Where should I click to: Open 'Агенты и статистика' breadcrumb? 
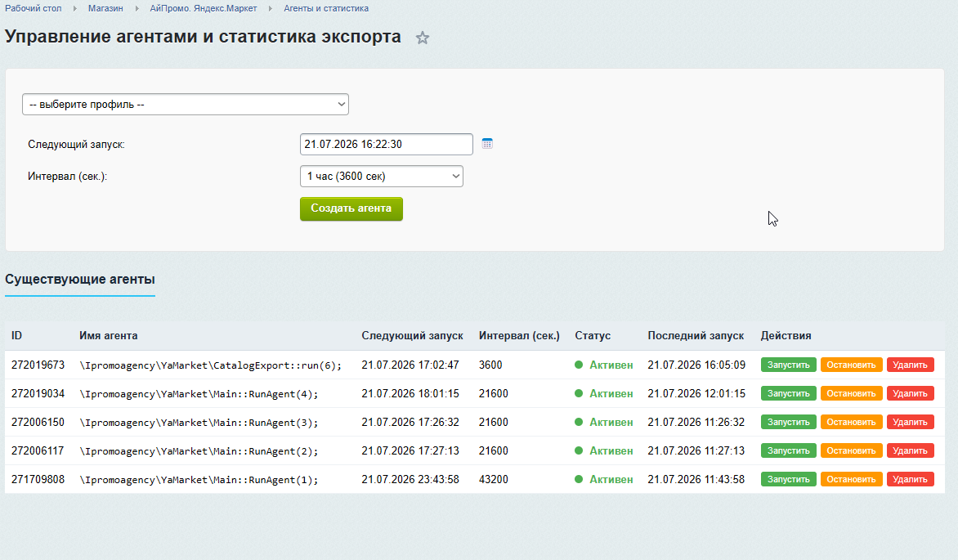click(x=326, y=8)
